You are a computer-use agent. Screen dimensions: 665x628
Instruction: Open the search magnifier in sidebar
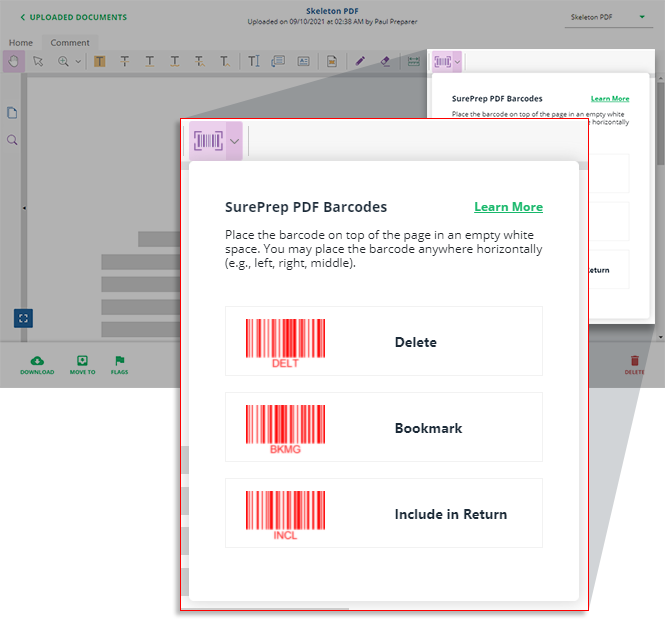pyautogui.click(x=13, y=141)
